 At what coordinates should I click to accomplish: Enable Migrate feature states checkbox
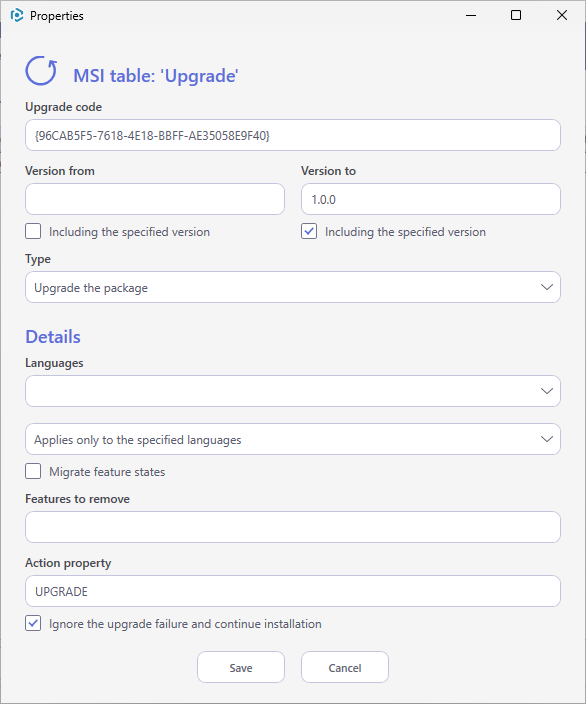pyautogui.click(x=33, y=471)
